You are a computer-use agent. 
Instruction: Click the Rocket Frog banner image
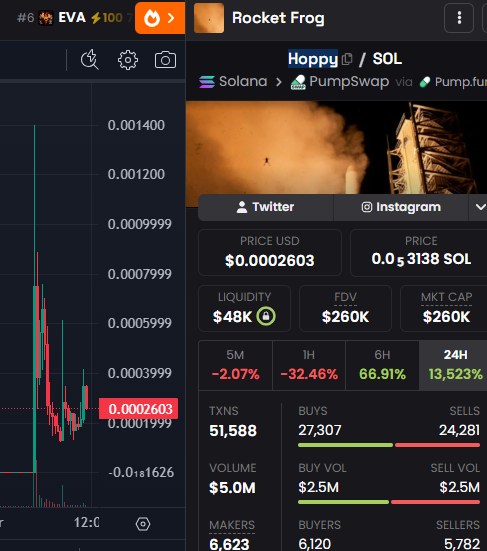point(337,148)
